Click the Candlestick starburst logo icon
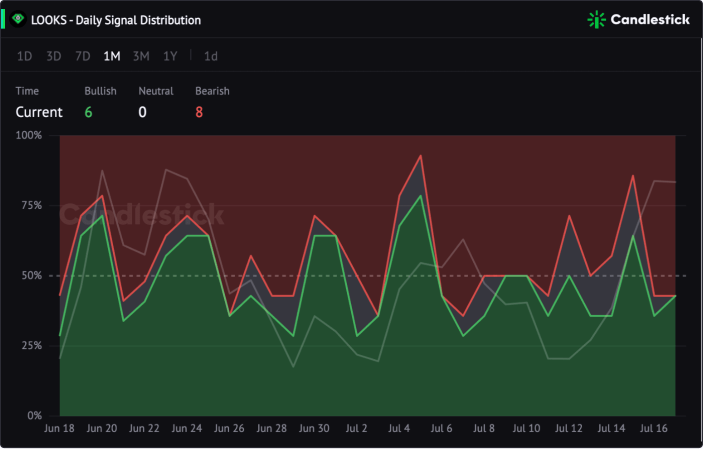Viewport: 703px width, 449px height. [596, 20]
